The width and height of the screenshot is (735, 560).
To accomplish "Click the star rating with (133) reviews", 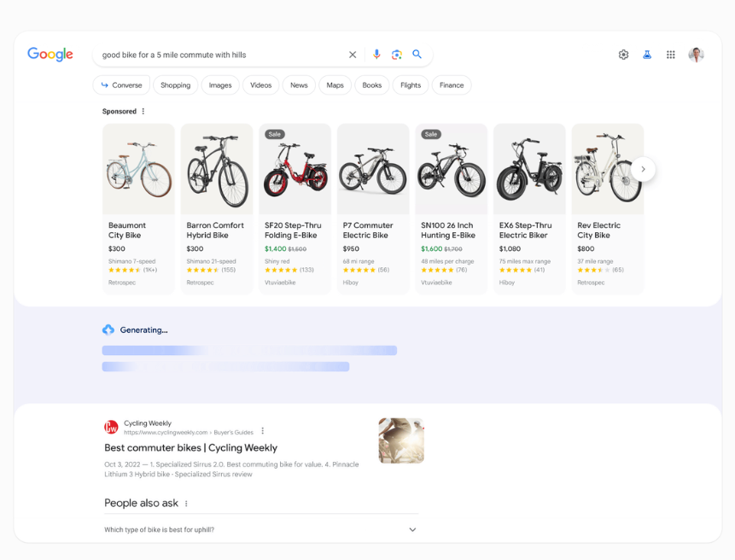I will coord(289,270).
